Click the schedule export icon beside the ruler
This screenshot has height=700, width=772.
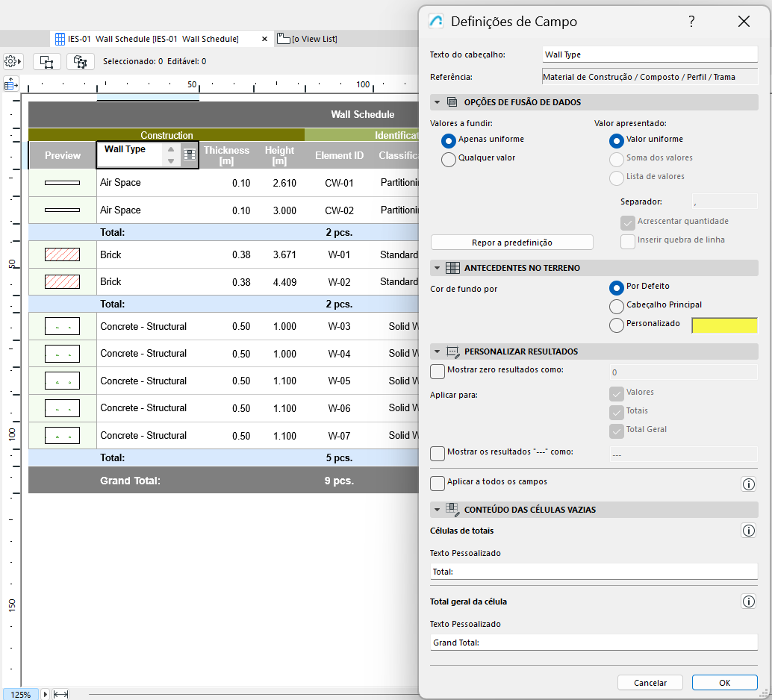[x=10, y=83]
